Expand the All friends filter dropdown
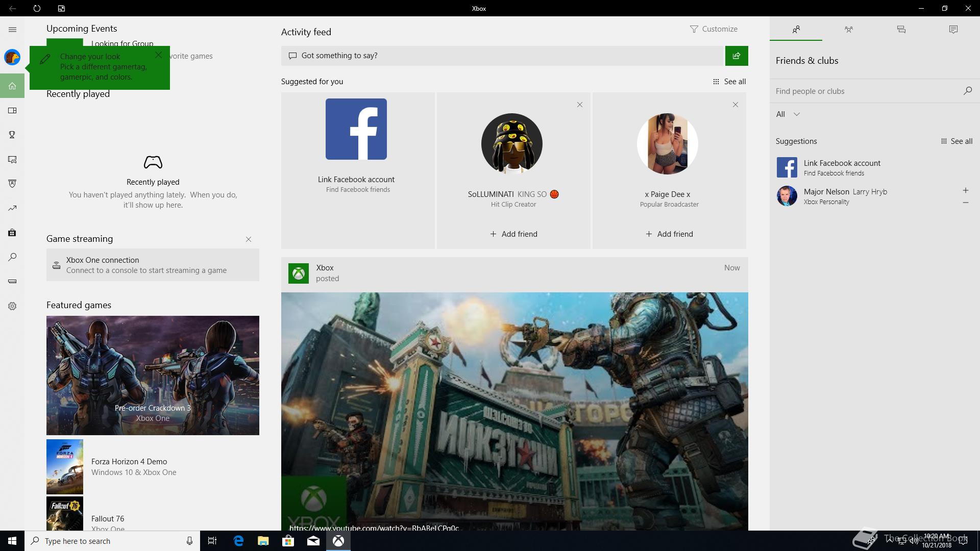The width and height of the screenshot is (980, 551). coord(788,114)
